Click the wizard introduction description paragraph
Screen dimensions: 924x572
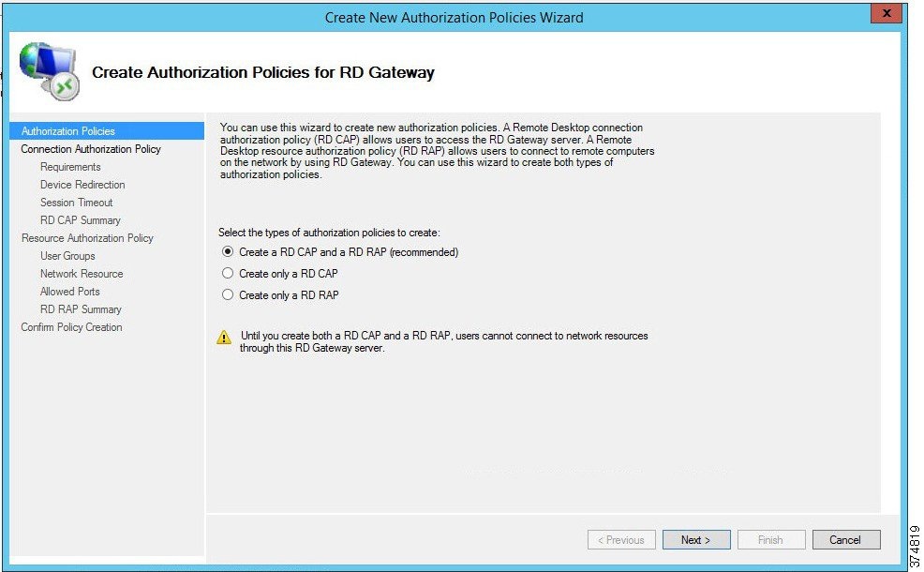tap(438, 151)
